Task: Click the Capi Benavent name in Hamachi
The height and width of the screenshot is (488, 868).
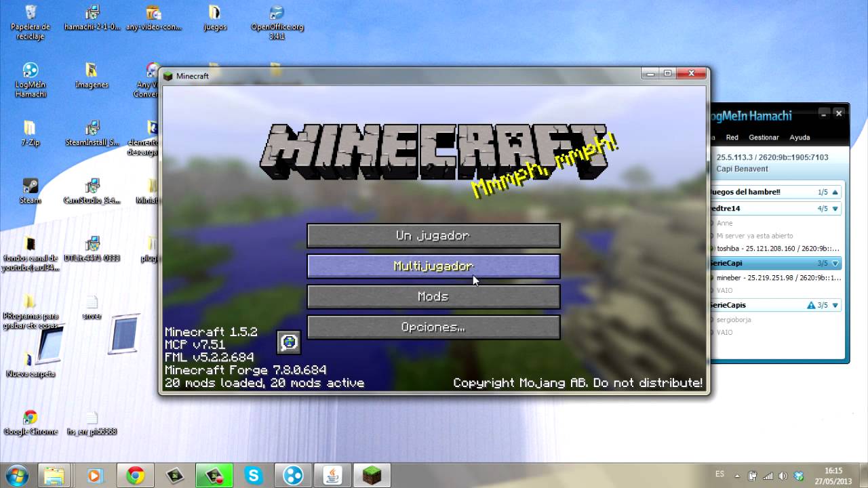Action: (x=742, y=169)
